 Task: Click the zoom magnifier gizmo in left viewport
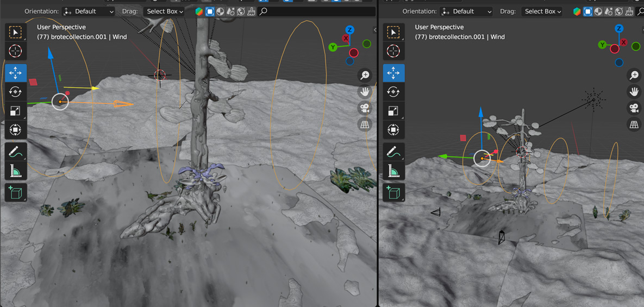pos(365,75)
